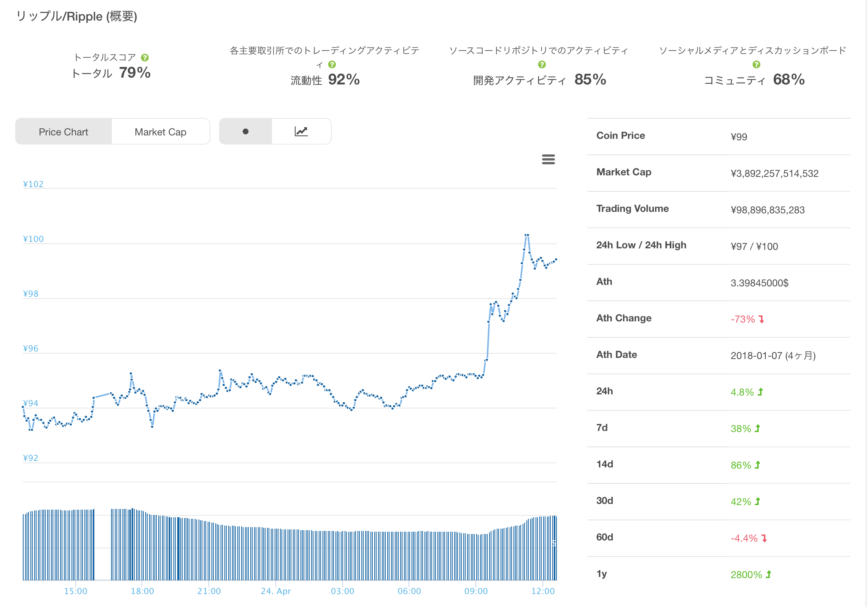This screenshot has width=868, height=607.
Task: Click the Trading Volume row label
Action: point(632,208)
